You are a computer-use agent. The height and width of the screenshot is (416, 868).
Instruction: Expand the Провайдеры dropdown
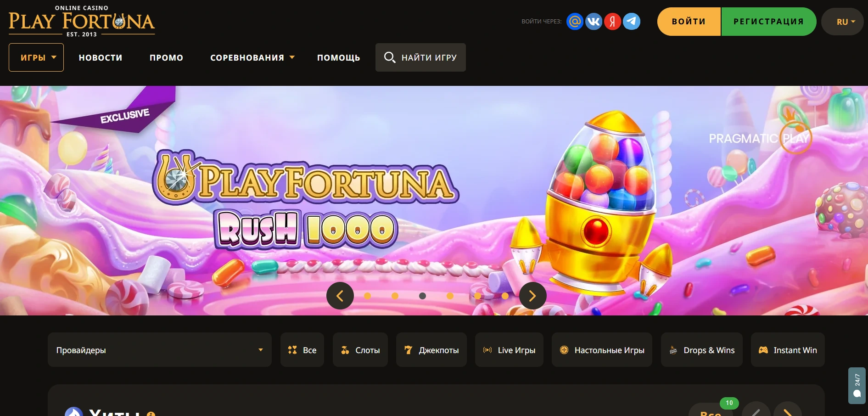pyautogui.click(x=159, y=350)
